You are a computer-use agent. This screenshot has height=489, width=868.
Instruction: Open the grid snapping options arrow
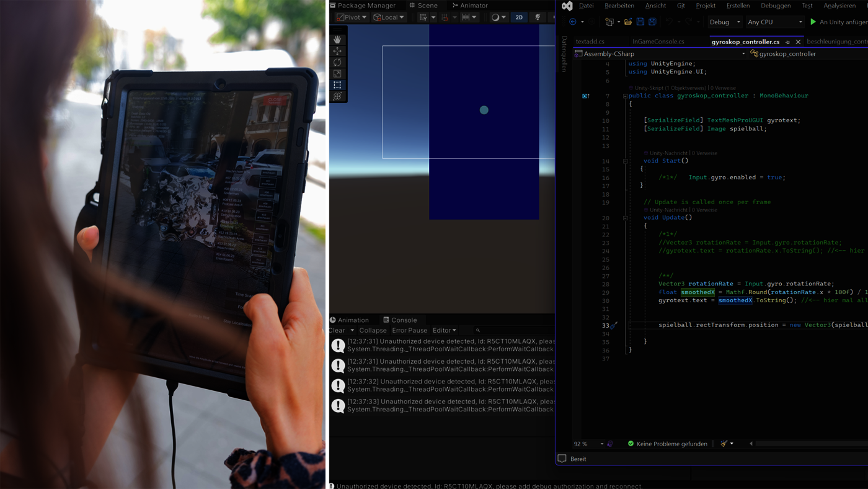click(x=433, y=17)
